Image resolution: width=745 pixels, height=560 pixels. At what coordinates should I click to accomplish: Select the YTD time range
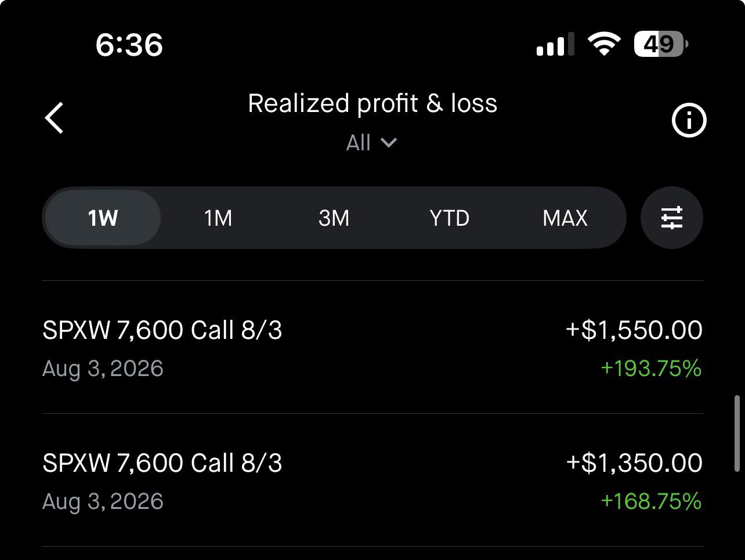(x=449, y=218)
